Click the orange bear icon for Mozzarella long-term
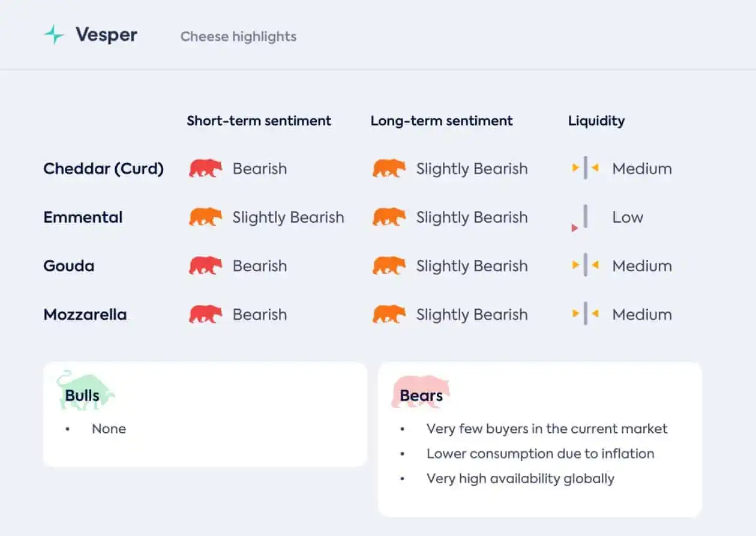Viewport: 756px width, 536px height. click(x=389, y=315)
